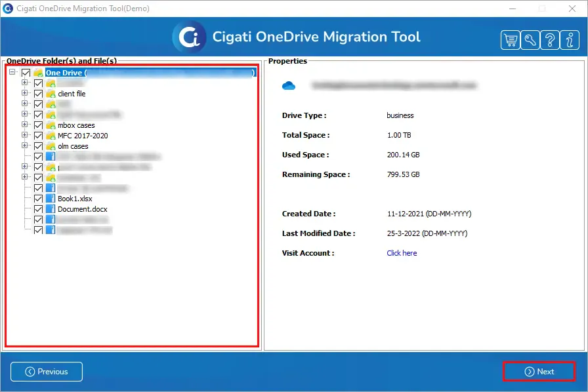Viewport: 588px width, 392px height.
Task: Uncheck the Document.docx checkbox
Action: 38,209
